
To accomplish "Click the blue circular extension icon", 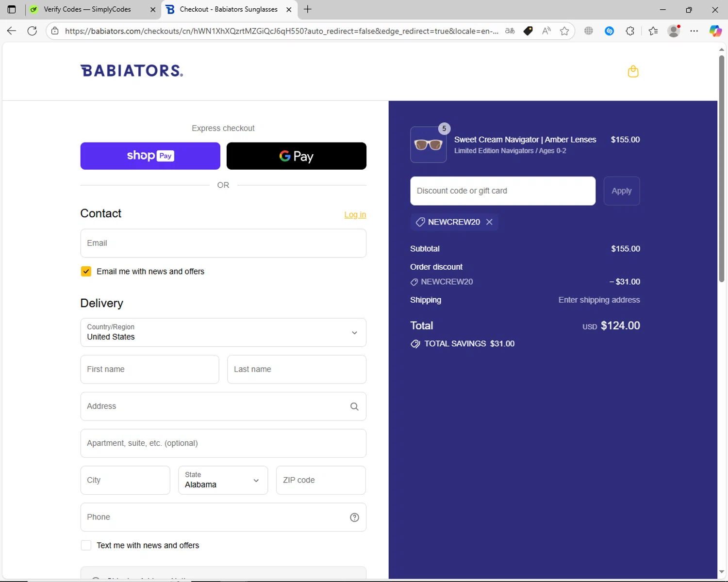I will (x=610, y=31).
